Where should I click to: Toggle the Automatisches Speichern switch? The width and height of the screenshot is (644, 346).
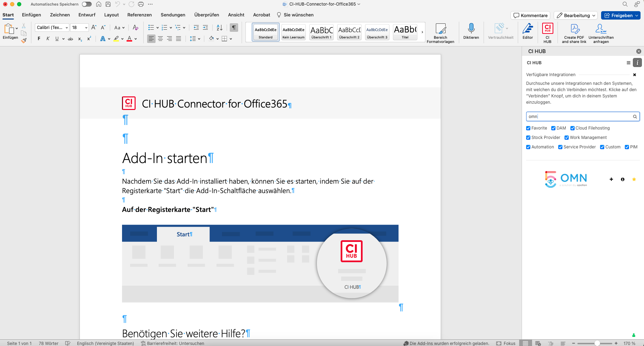(87, 4)
